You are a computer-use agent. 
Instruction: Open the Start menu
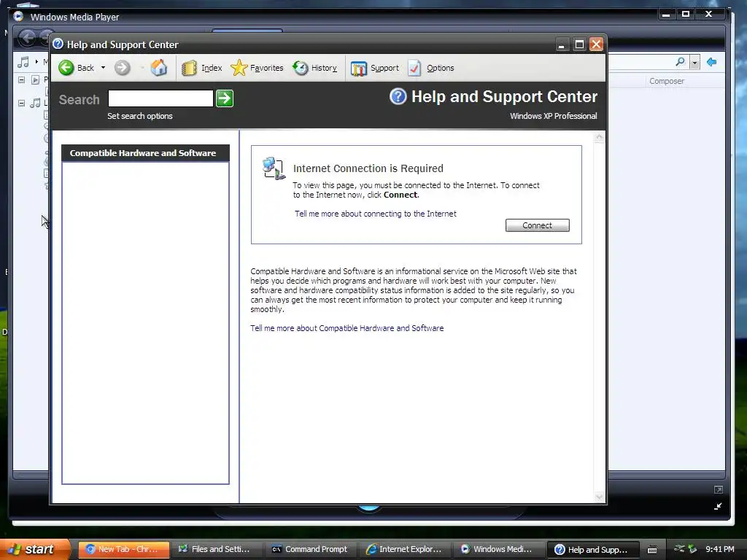[35, 549]
